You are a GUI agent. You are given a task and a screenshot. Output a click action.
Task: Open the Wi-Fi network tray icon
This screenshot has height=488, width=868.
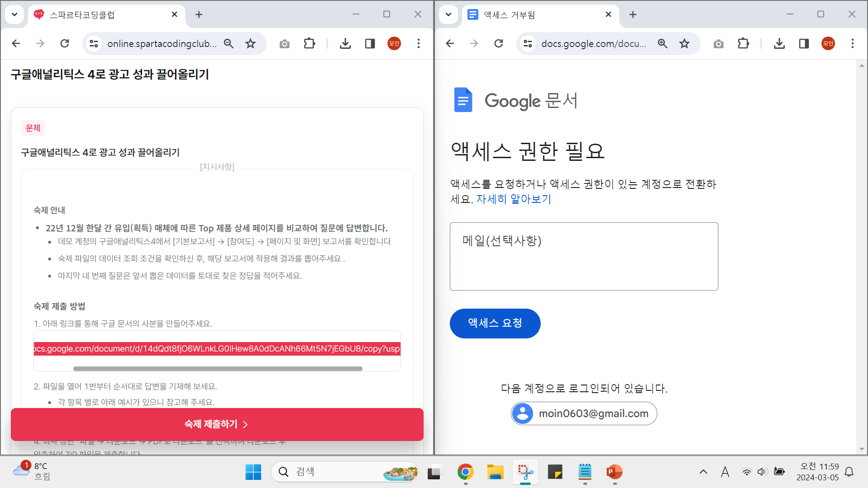pos(746,472)
